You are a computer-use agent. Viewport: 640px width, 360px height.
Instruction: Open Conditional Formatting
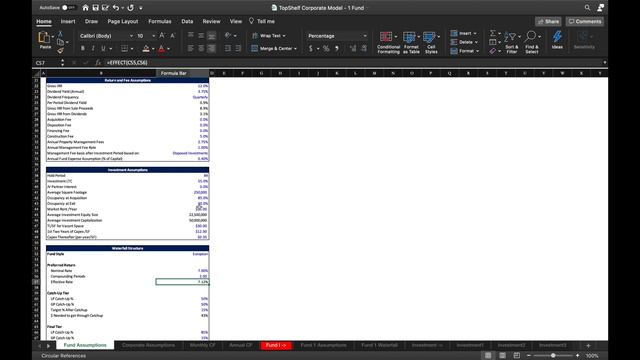[388, 42]
